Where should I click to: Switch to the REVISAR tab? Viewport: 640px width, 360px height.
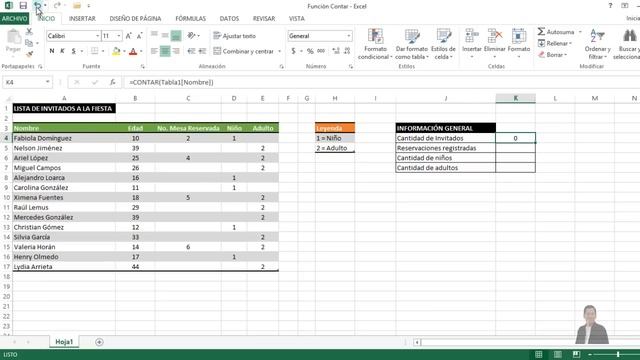[264, 19]
